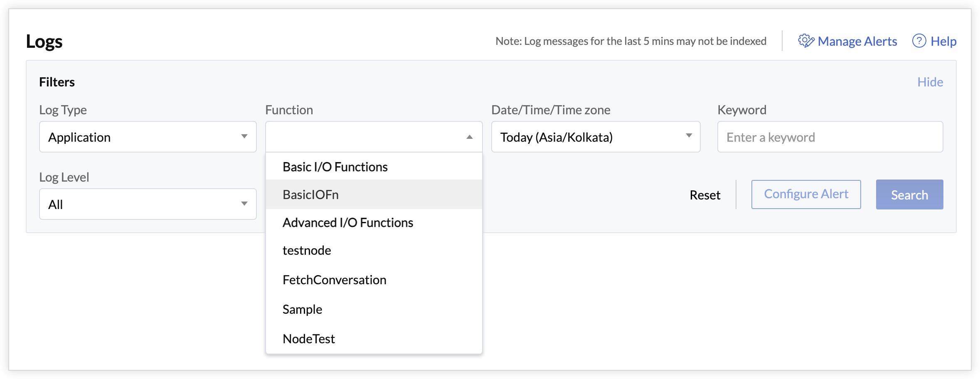
Task: Open the Manage Alerts link
Action: pyautogui.click(x=857, y=41)
